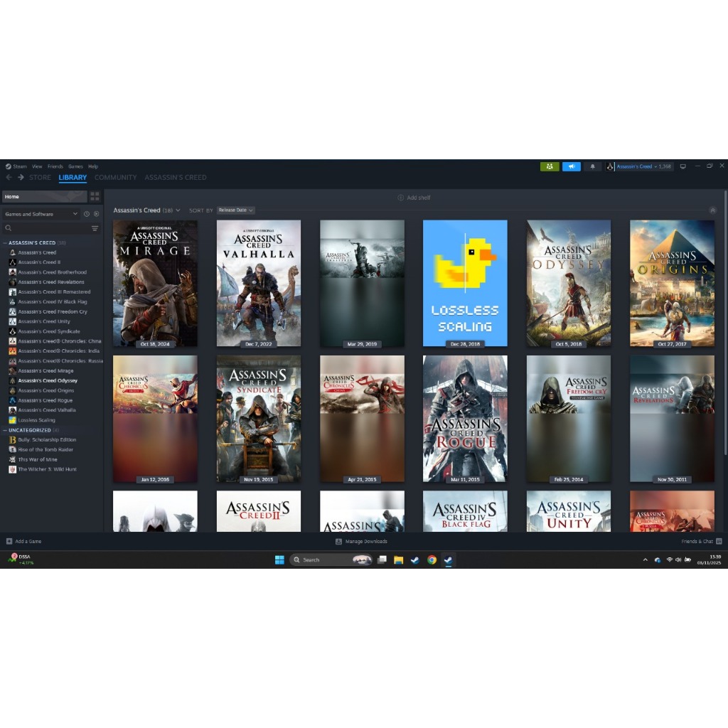728x728 pixels.
Task: Open the Windows Start button
Action: pyautogui.click(x=279, y=560)
